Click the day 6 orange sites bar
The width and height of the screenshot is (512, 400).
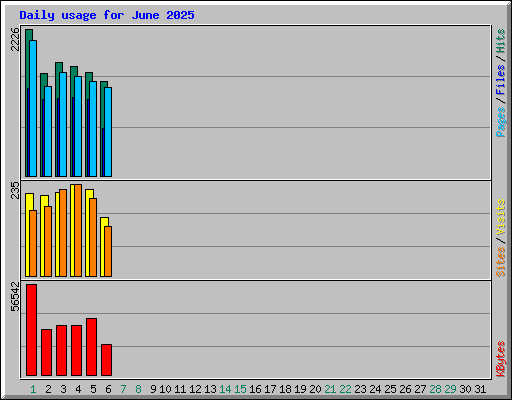pos(108,251)
